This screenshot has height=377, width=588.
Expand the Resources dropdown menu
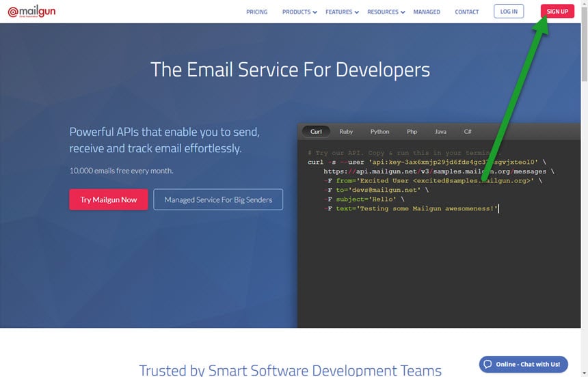[x=386, y=12]
